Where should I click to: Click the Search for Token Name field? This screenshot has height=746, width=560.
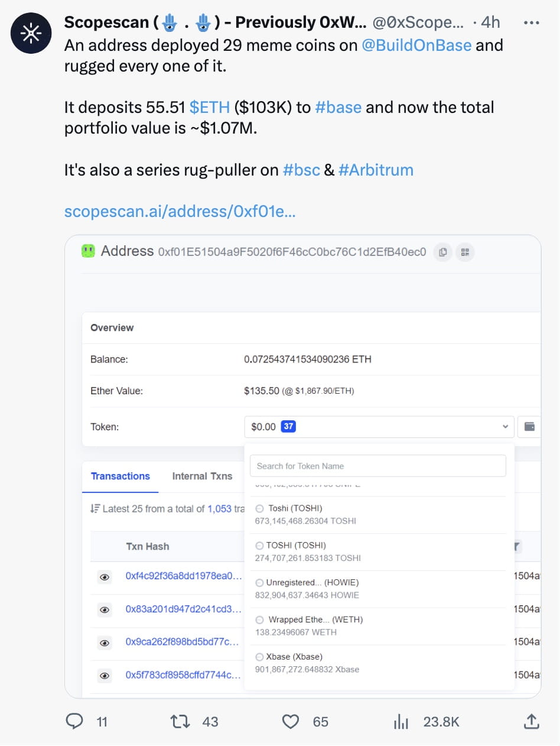click(377, 466)
